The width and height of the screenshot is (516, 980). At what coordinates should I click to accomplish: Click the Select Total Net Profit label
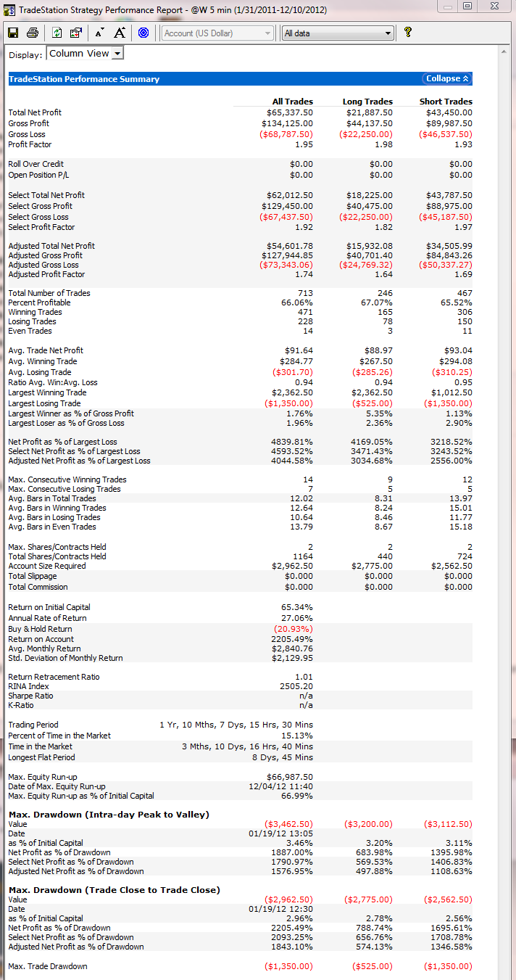[x=46, y=195]
